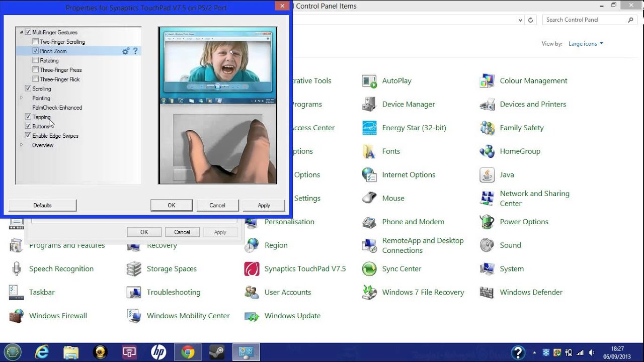Open File Explorer from the taskbar
Screen dimensions: 644x362
71,352
